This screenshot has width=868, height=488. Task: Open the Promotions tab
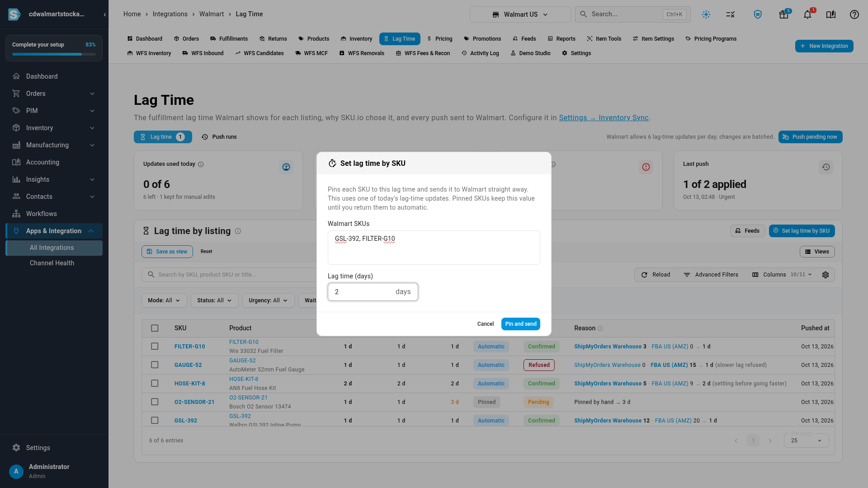tap(482, 39)
